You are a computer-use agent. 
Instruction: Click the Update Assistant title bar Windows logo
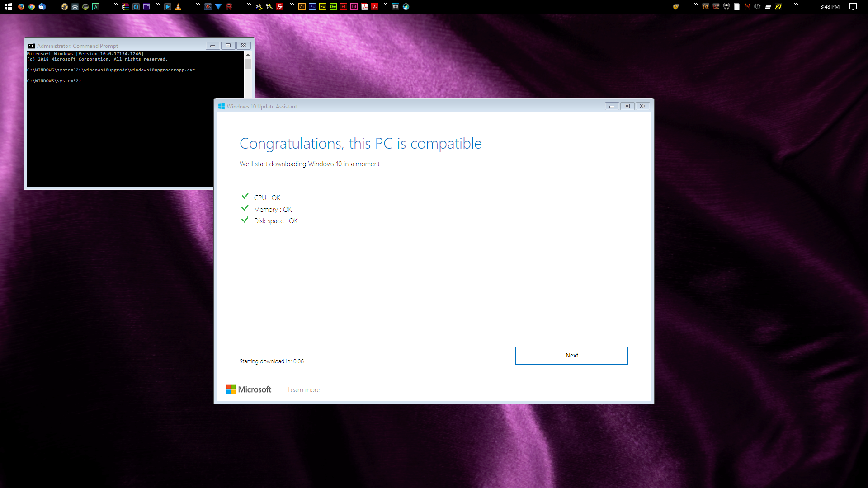222,106
